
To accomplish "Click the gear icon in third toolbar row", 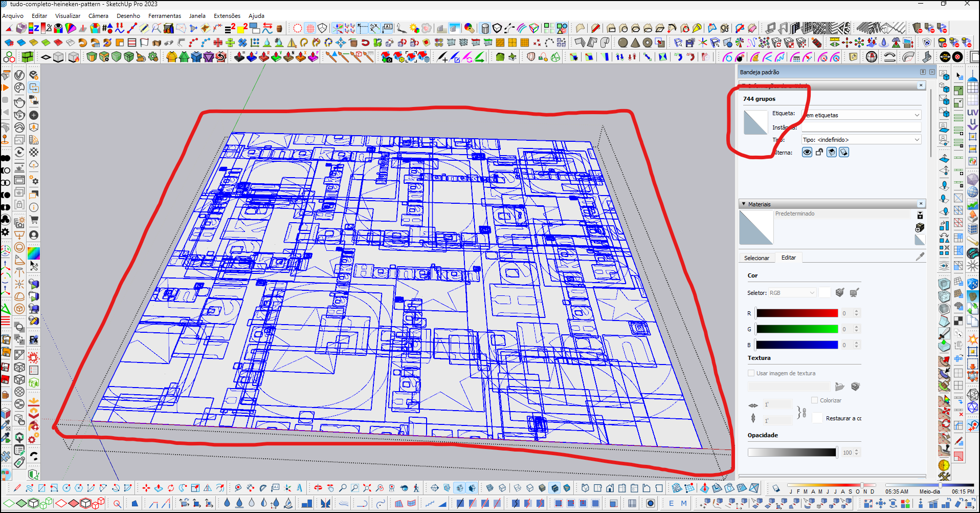I will pyautogui.click(x=153, y=57).
